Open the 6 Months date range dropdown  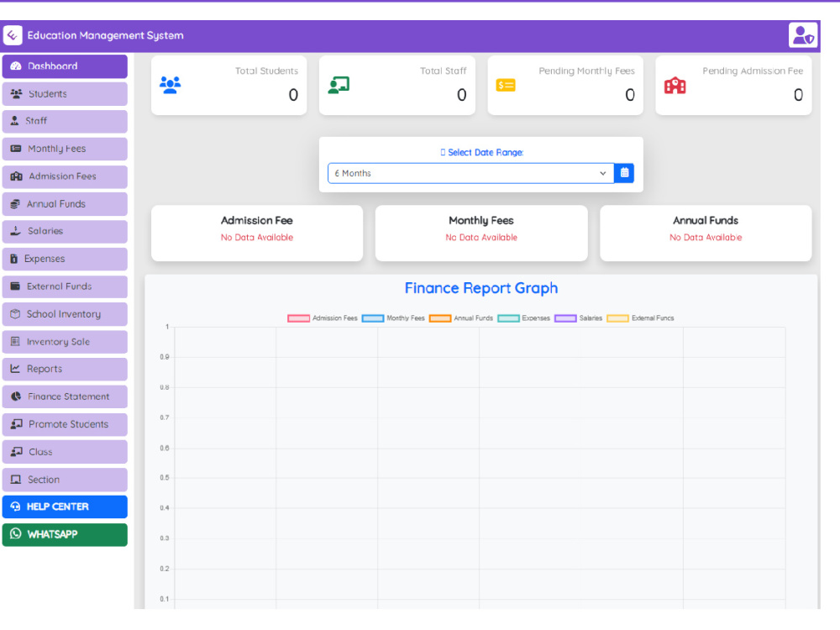tap(471, 173)
